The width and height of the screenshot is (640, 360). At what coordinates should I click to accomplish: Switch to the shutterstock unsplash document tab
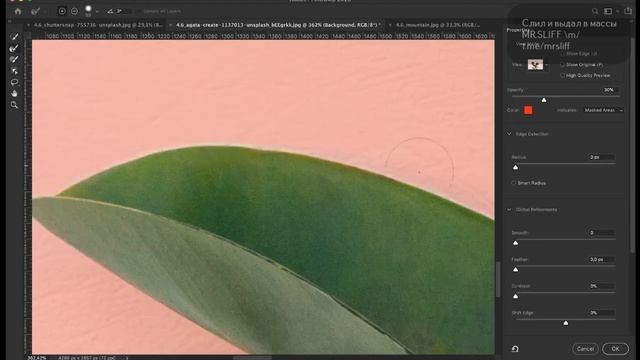coord(98,25)
